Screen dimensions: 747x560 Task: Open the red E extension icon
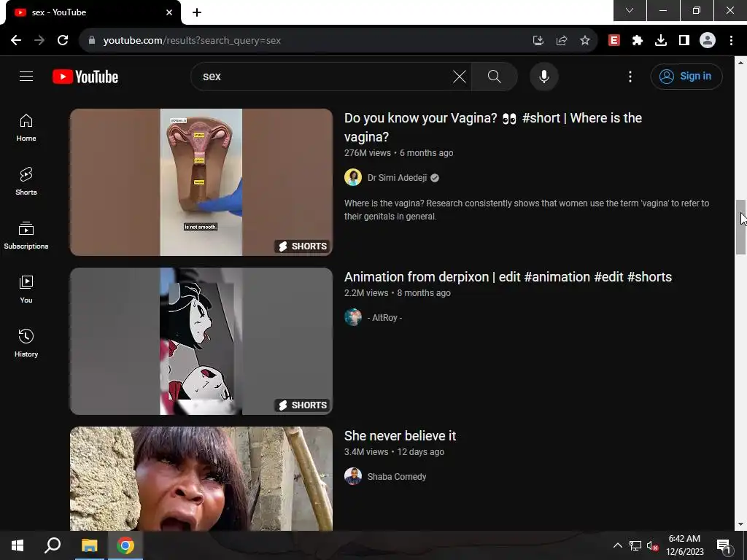click(x=614, y=41)
